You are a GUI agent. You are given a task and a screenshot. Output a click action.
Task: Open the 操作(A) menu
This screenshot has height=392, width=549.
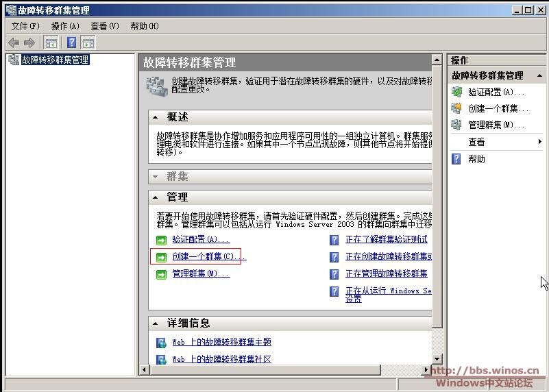click(x=65, y=26)
